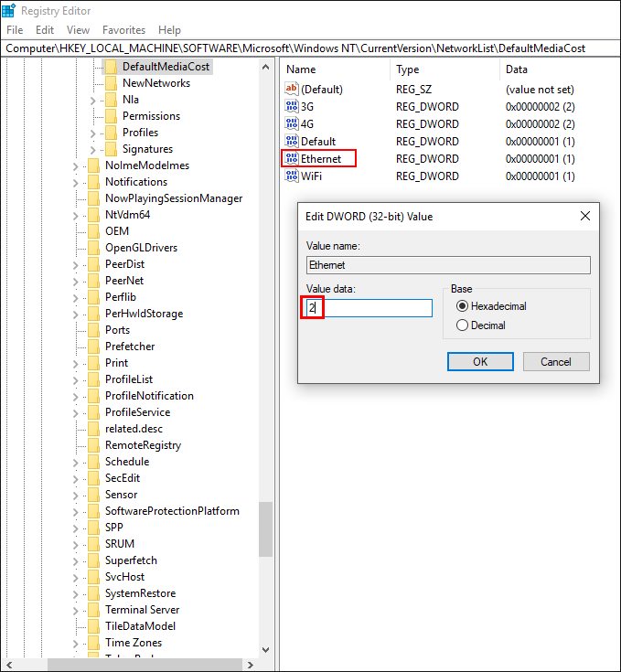621x672 pixels.
Task: Select the Decimal base radio button
Action: [x=462, y=325]
